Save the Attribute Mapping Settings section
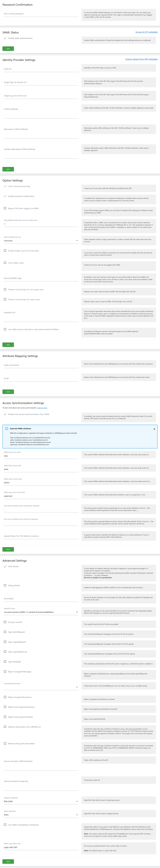Image resolution: width=160 pixels, height=868 pixels. (x=8, y=392)
